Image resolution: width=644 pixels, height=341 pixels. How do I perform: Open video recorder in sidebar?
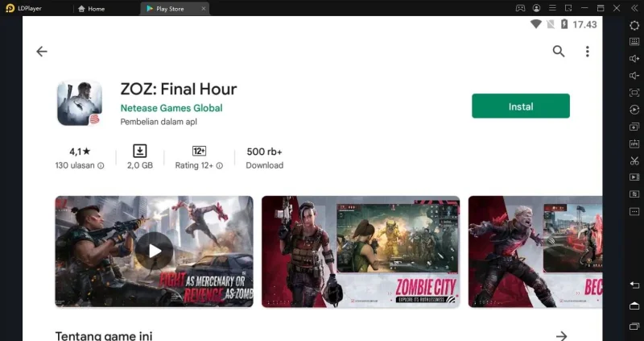coord(634,177)
